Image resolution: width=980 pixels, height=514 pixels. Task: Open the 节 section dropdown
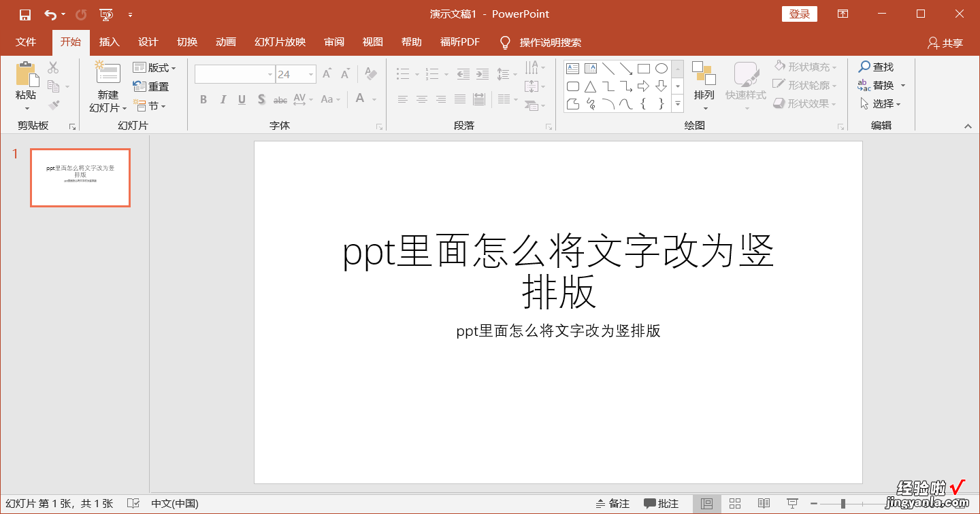[x=150, y=105]
